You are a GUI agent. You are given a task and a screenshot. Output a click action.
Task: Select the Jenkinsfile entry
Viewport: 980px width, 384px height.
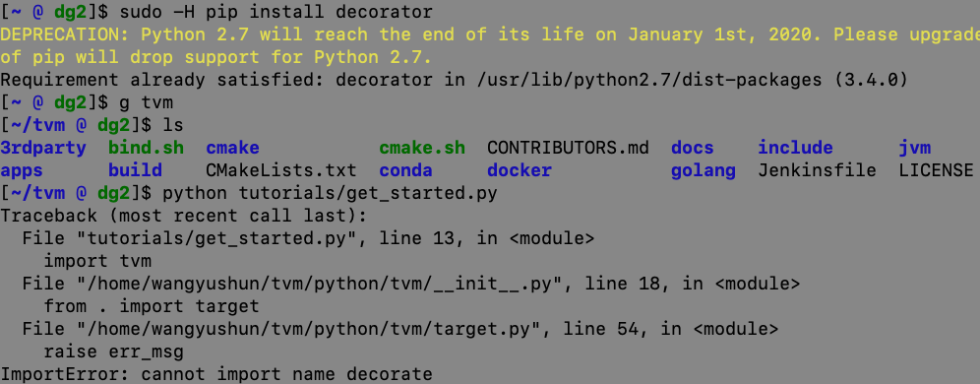click(x=817, y=170)
